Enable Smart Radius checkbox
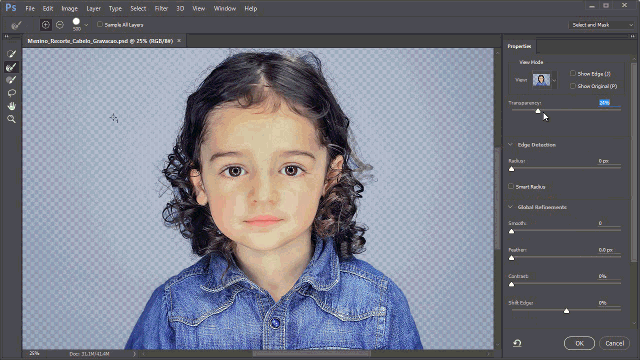The width and height of the screenshot is (640, 360). [x=511, y=187]
